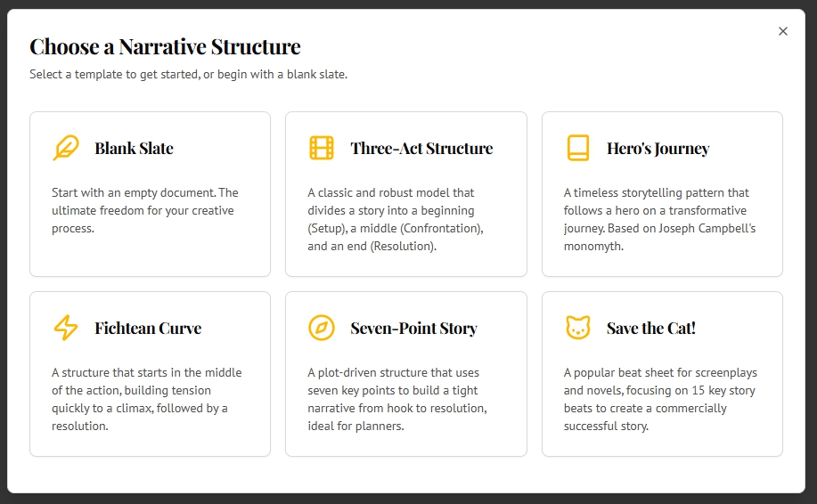Click the feather icon for Blank Slate
The image size is (817, 504).
66,148
